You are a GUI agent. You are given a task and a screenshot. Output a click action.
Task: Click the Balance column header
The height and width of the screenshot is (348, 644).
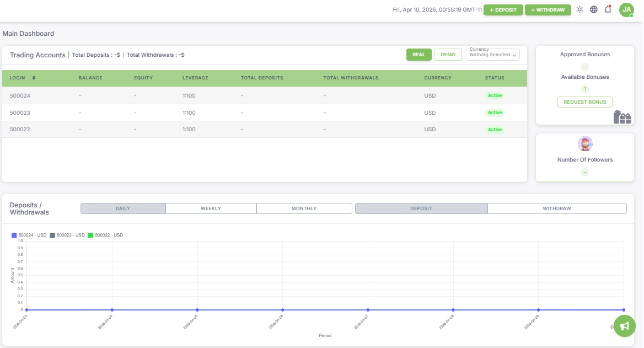(90, 78)
